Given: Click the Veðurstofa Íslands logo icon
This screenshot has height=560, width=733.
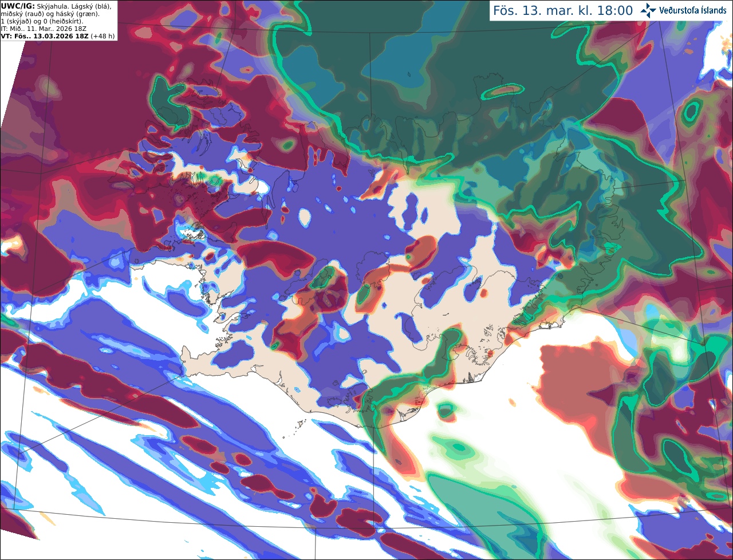Looking at the screenshot, I should coord(648,10).
